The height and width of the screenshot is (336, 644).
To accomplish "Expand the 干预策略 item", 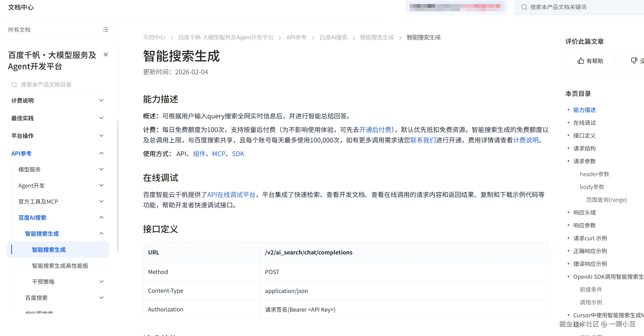I will (x=101, y=282).
